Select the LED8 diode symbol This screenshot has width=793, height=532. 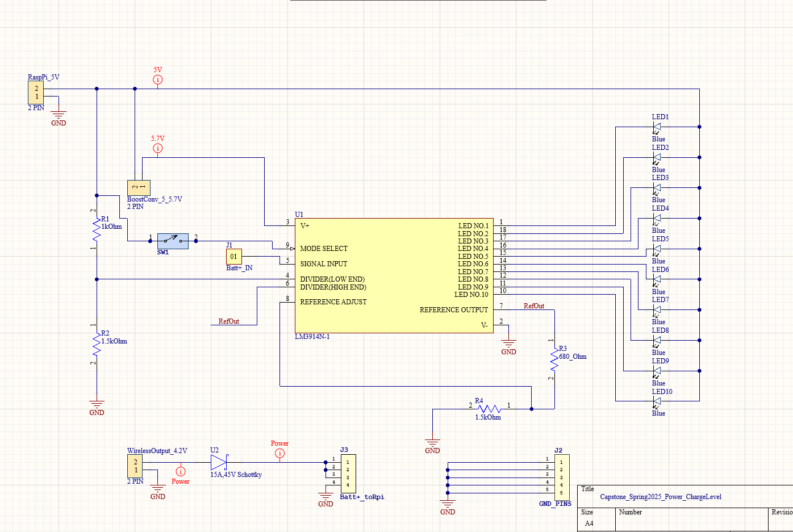coord(657,341)
